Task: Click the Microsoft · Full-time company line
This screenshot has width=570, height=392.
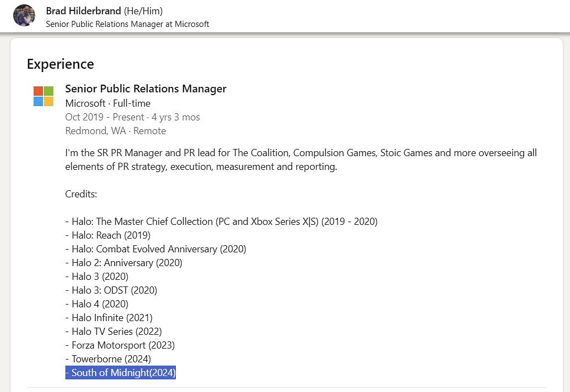Action: click(x=108, y=103)
